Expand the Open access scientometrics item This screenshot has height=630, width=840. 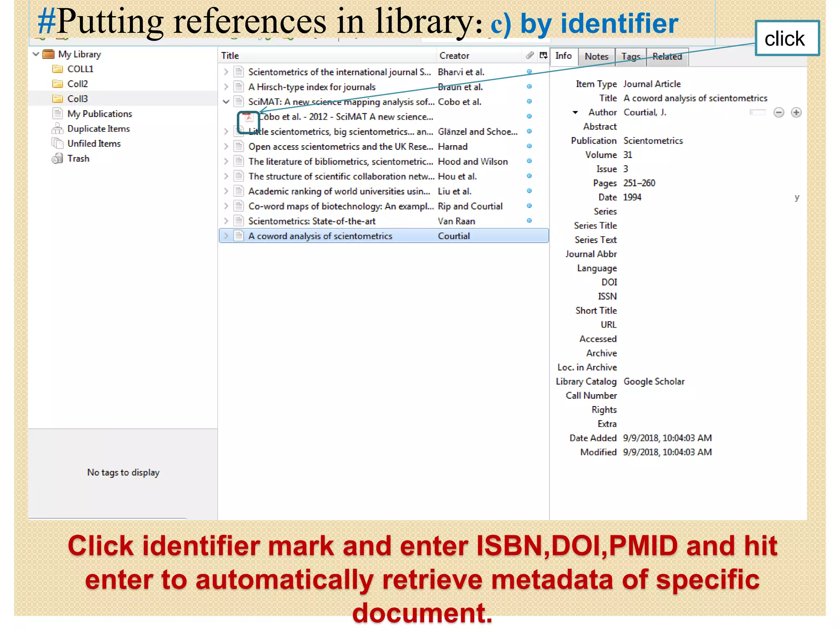tap(226, 146)
